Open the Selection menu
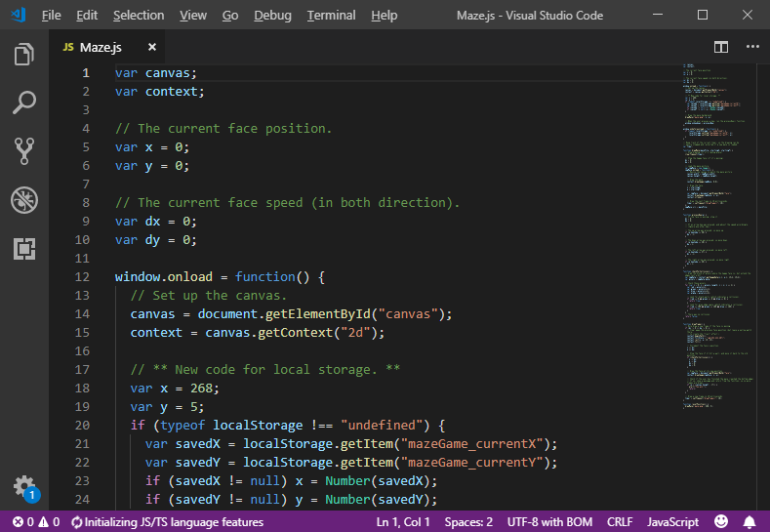The height and width of the screenshot is (532, 770). pos(139,16)
